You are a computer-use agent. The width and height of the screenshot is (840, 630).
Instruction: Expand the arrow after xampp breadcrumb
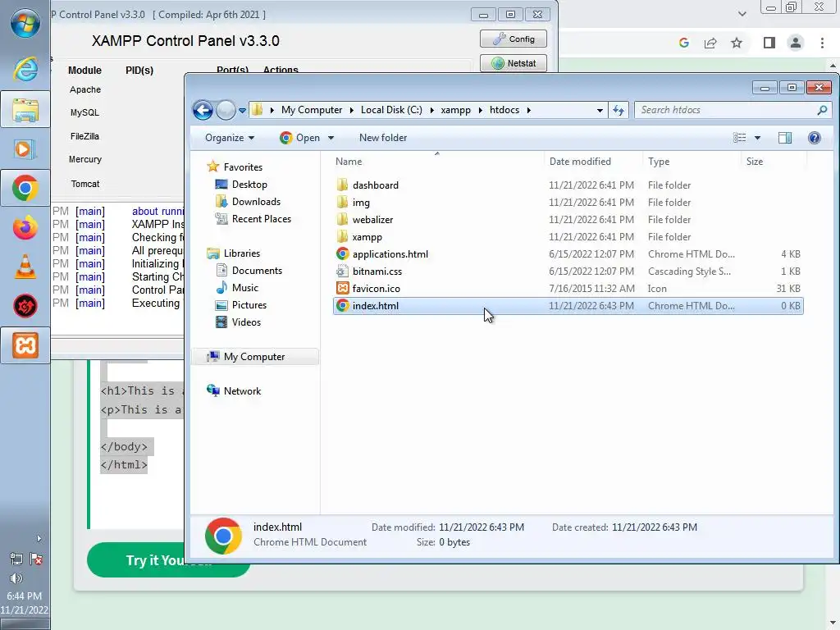(481, 111)
